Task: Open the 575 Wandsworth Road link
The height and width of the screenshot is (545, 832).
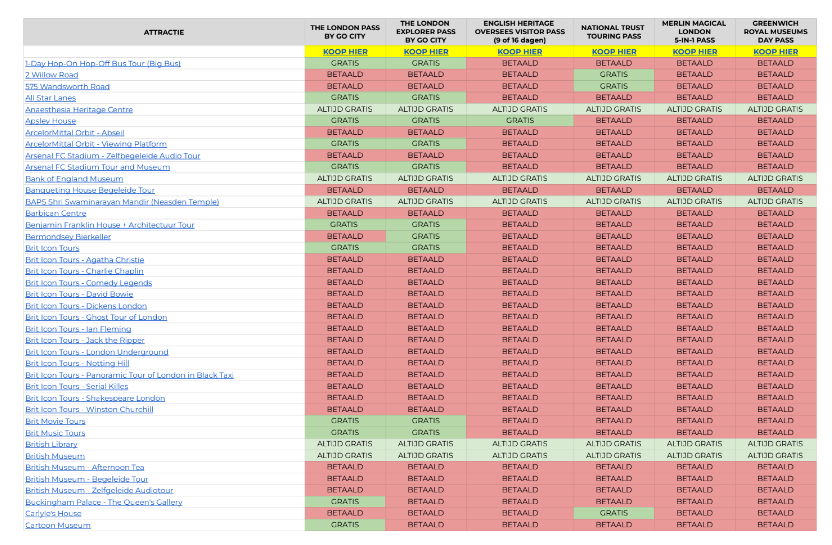Action: [x=67, y=86]
